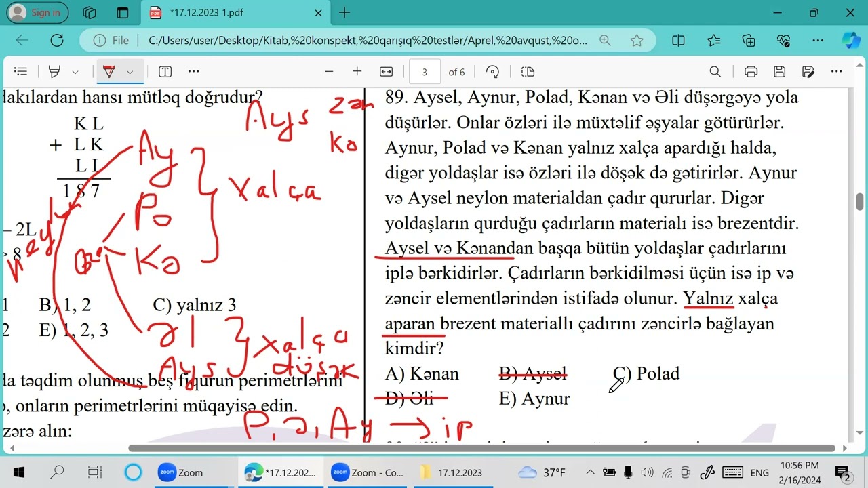The image size is (868, 488).
Task: Click the file path address bar
Action: click(368, 41)
